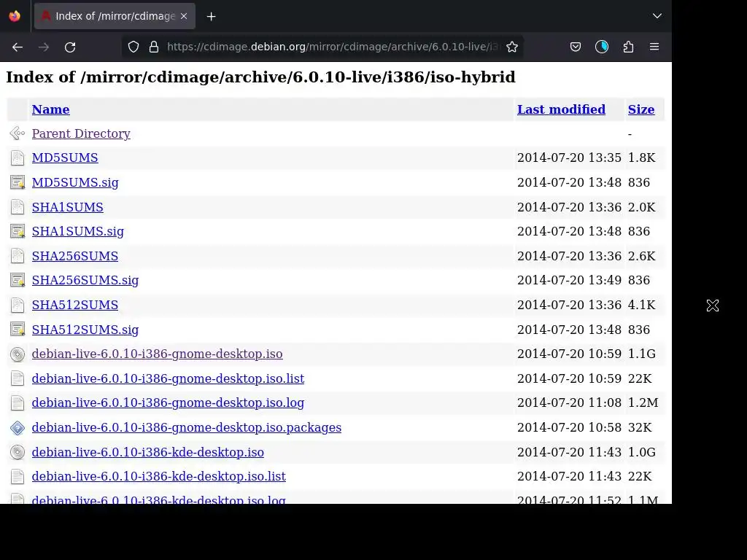Screen dimensions: 747x560
Task: Open a new tab with plus button
Action: 212,17
